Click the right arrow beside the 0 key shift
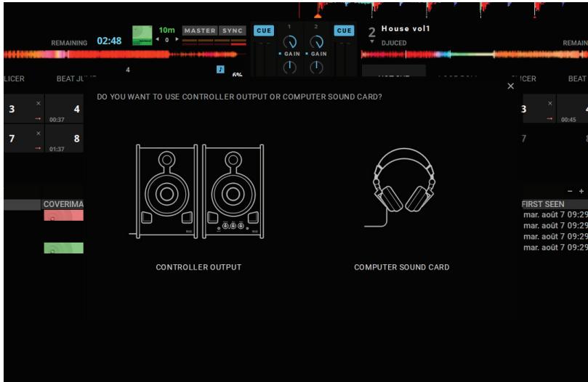 coord(177,39)
